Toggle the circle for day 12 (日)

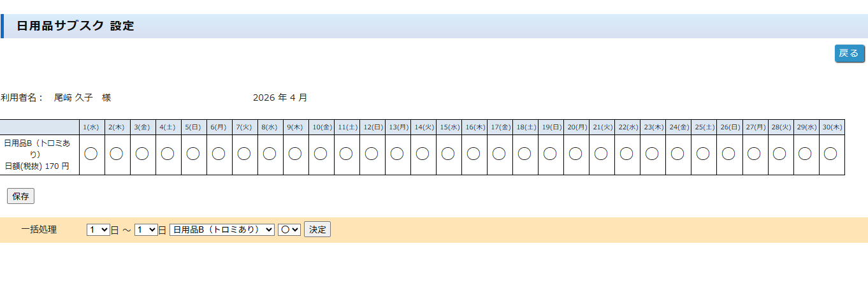coord(372,154)
